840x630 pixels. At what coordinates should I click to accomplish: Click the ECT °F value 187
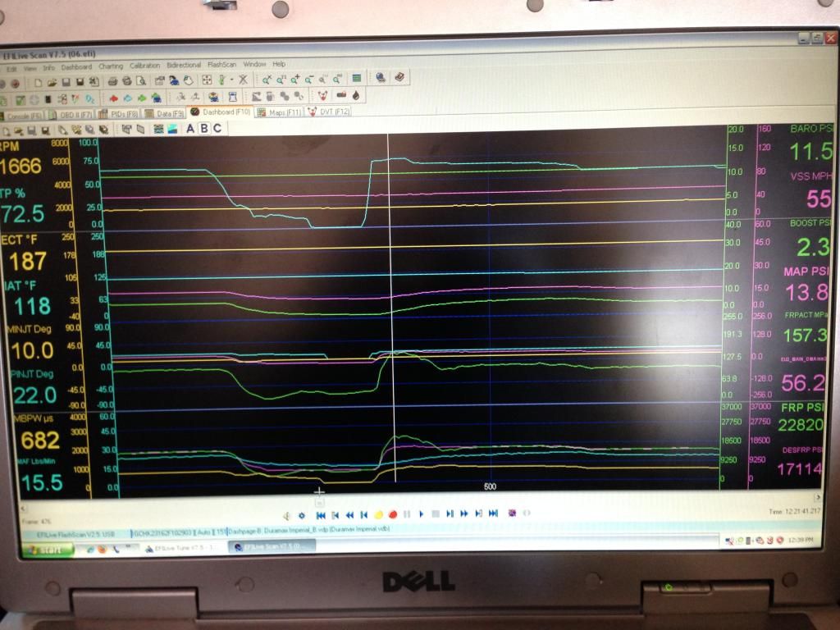coord(28,262)
